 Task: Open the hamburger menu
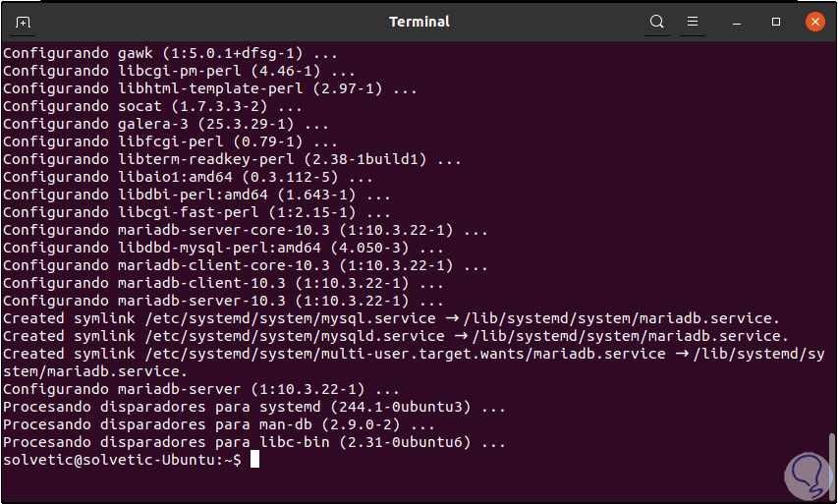tap(692, 22)
